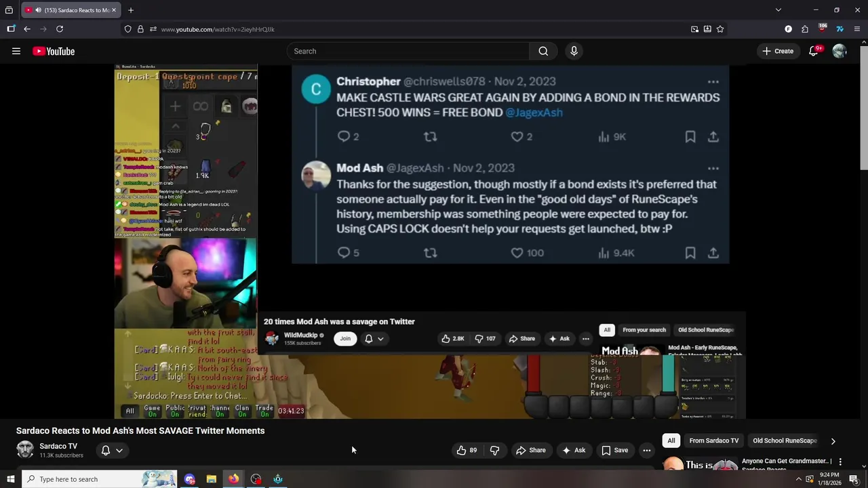Select the Old School RuneScape chip
The width and height of the screenshot is (868, 488).
point(785,441)
